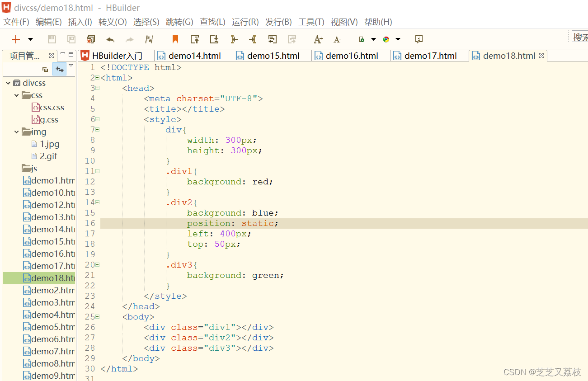
Task: Select 2.gif in the img folder
Action: (x=44, y=156)
